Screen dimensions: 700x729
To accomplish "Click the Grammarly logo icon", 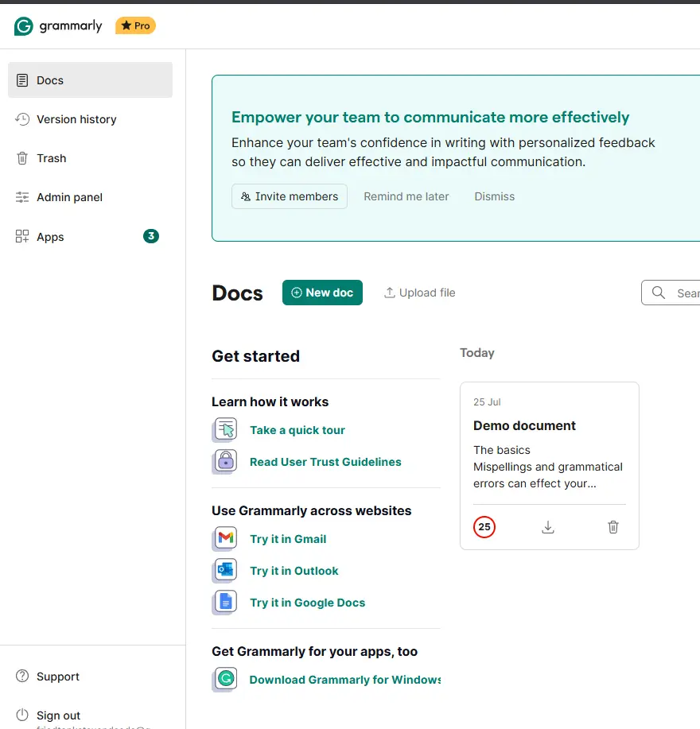I will [23, 26].
